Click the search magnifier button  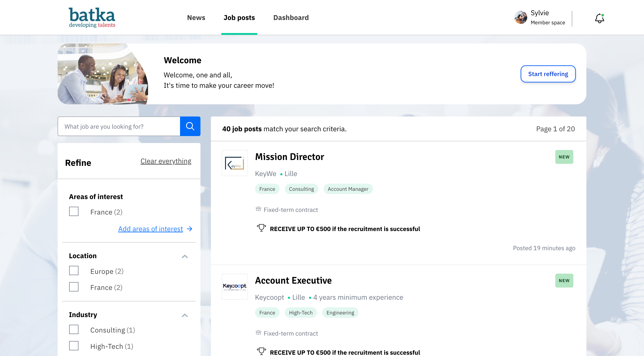point(190,126)
